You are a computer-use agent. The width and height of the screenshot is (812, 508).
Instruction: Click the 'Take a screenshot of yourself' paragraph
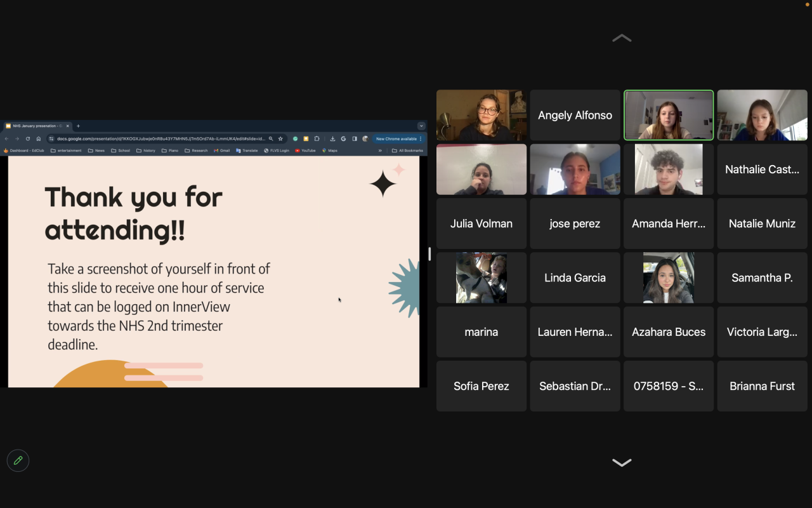click(x=159, y=307)
